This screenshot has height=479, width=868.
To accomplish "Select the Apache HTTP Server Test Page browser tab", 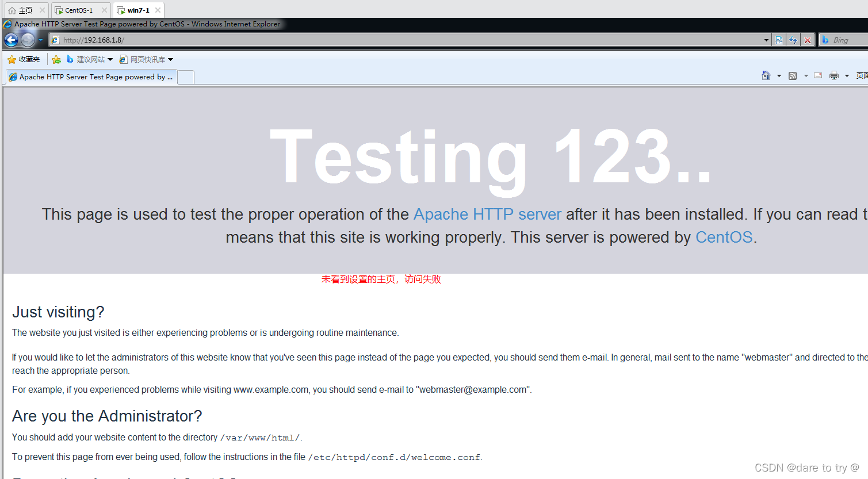I will [91, 77].
